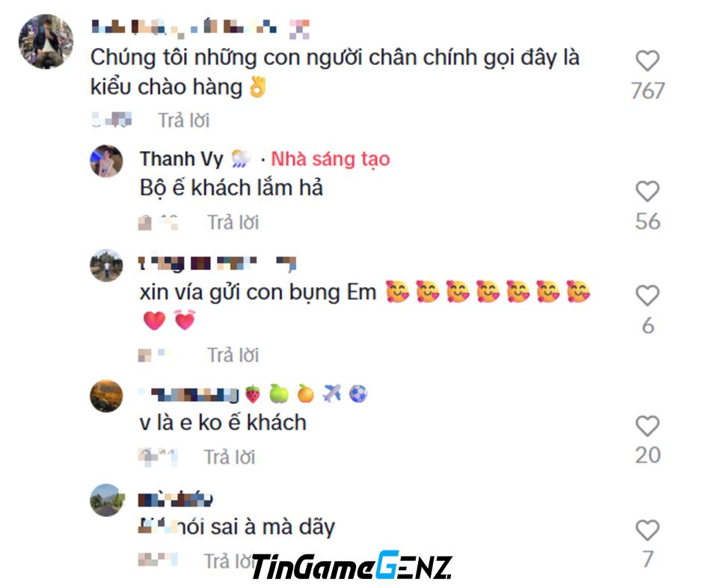Image resolution: width=703 pixels, height=588 pixels.
Task: Like the 'xin vía gửi con bụng Em' comment
Action: click(x=648, y=296)
